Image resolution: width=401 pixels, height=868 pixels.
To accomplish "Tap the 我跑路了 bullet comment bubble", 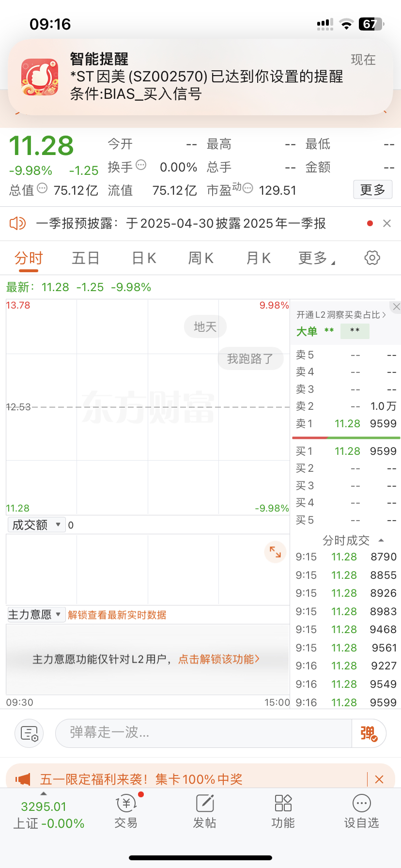I will (250, 359).
